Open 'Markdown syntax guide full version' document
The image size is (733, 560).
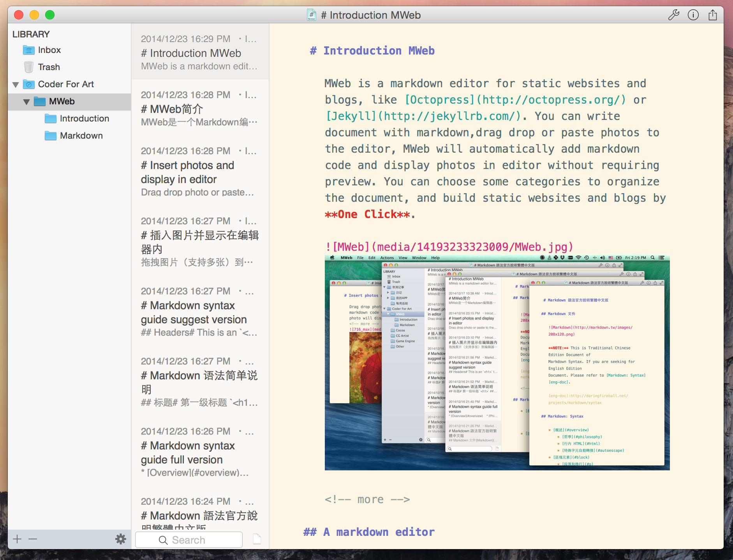pos(200,452)
